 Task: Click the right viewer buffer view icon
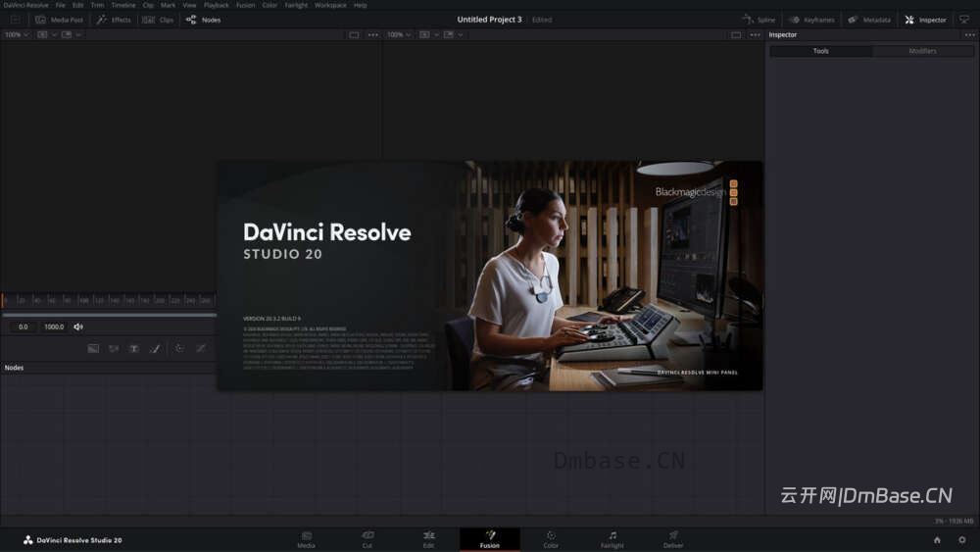[x=448, y=34]
